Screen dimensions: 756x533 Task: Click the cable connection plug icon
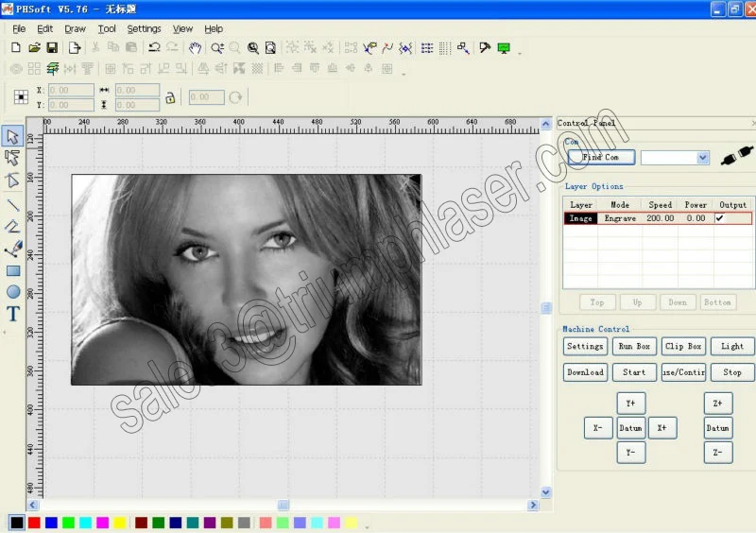733,158
